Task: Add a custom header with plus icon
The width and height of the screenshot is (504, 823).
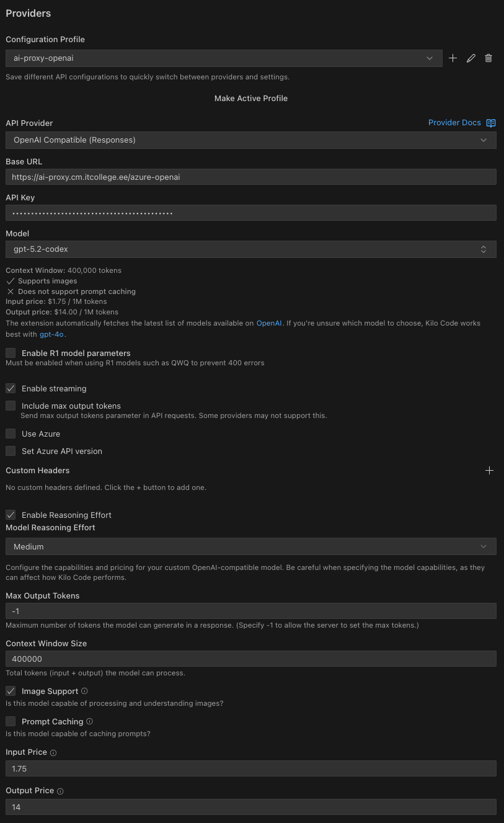Action: point(489,471)
